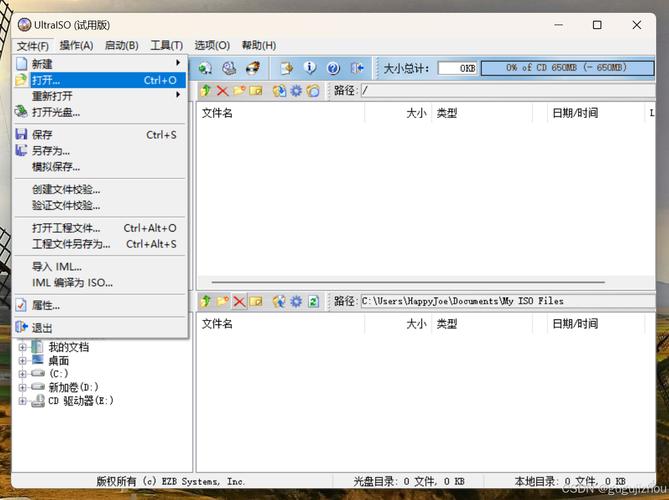This screenshot has height=500, width=669.
Task: Open the blue info icon in main toolbar
Action: click(310, 68)
